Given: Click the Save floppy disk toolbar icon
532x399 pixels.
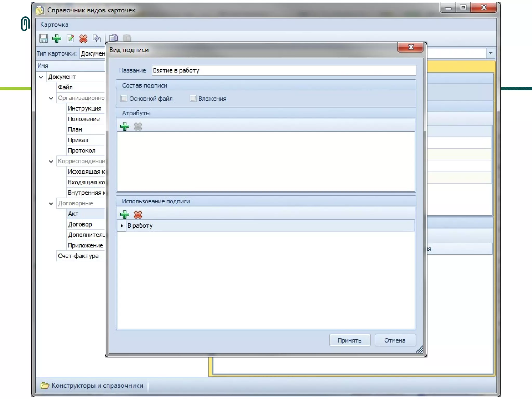Looking at the screenshot, I should (x=43, y=38).
